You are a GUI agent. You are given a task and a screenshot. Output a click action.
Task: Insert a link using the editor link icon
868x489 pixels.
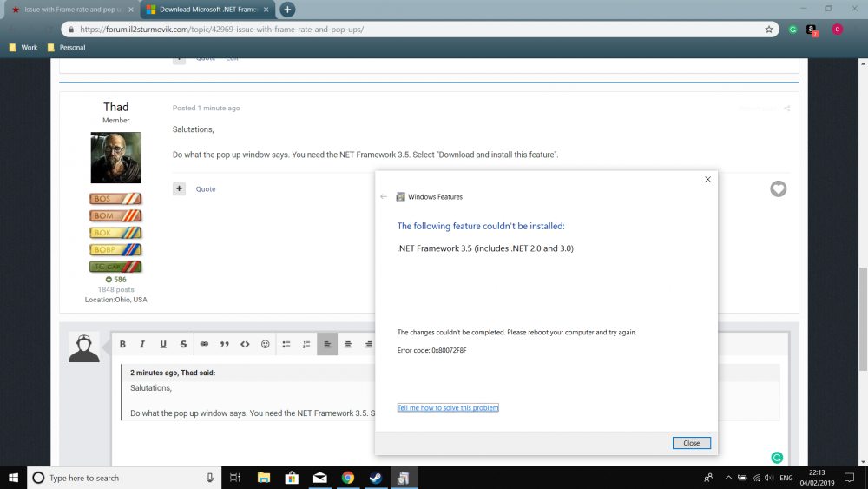(x=204, y=344)
